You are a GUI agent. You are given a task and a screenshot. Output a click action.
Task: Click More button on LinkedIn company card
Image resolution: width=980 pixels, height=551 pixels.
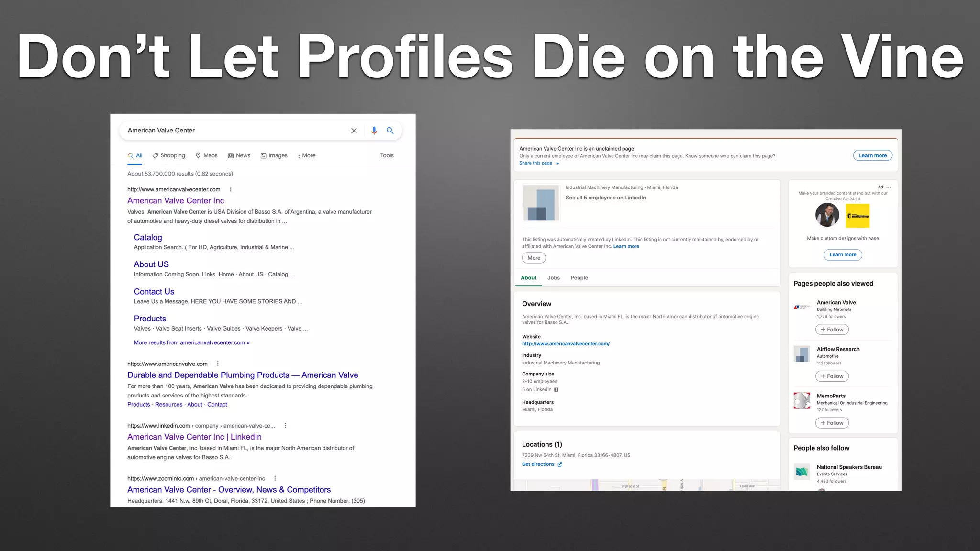[x=534, y=258]
